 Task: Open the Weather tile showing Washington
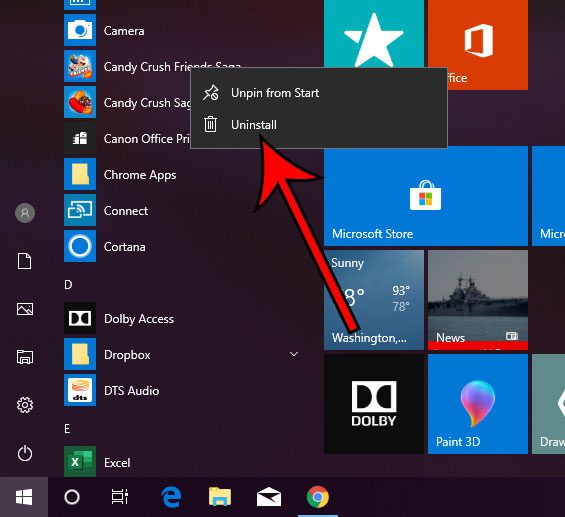(374, 300)
